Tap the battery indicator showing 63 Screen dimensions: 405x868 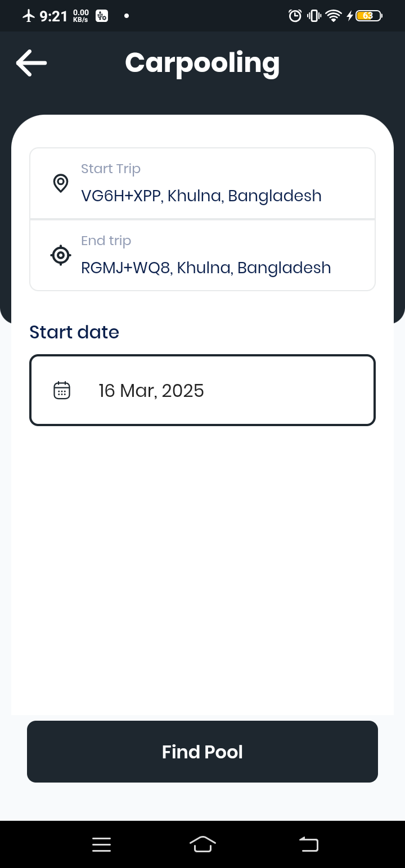coord(369,16)
